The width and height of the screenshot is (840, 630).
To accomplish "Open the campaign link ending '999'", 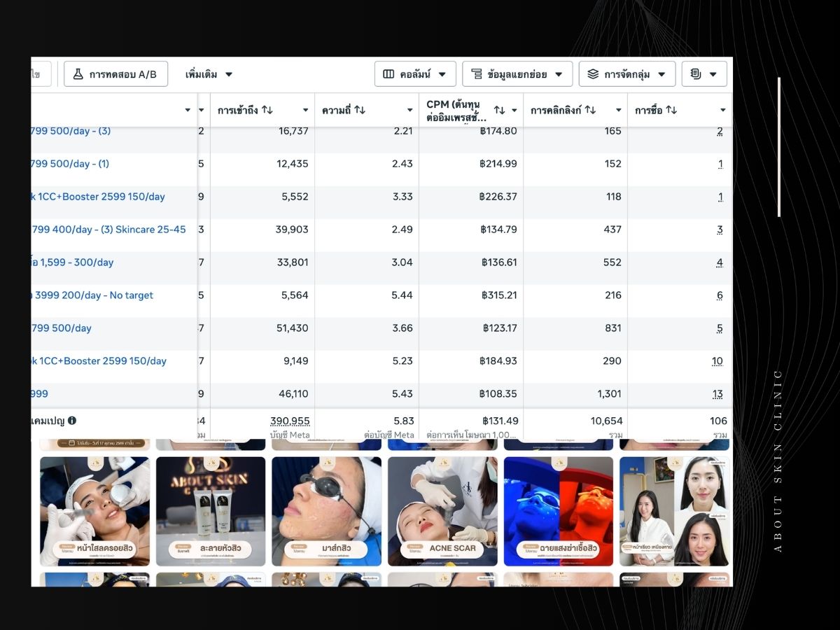I will coord(40,394).
